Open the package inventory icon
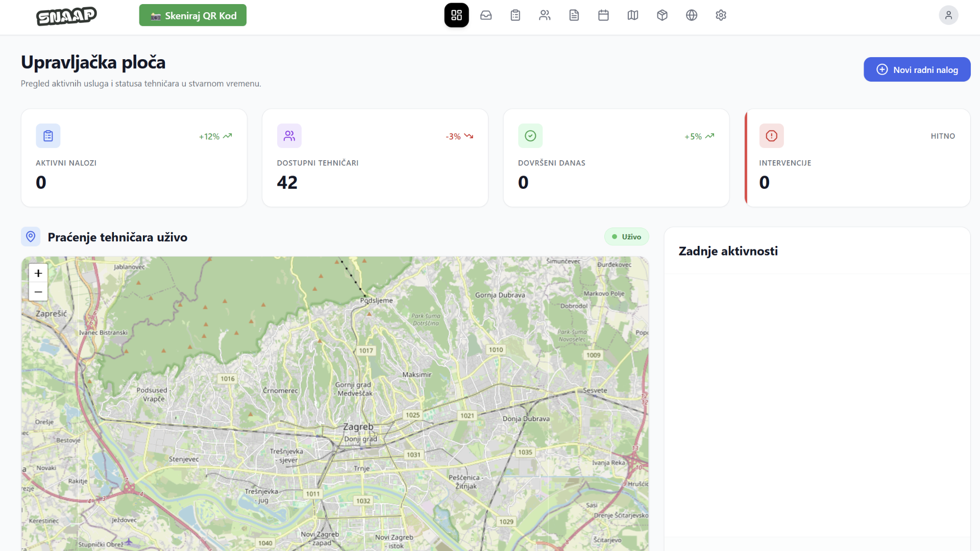The image size is (980, 551). click(662, 15)
